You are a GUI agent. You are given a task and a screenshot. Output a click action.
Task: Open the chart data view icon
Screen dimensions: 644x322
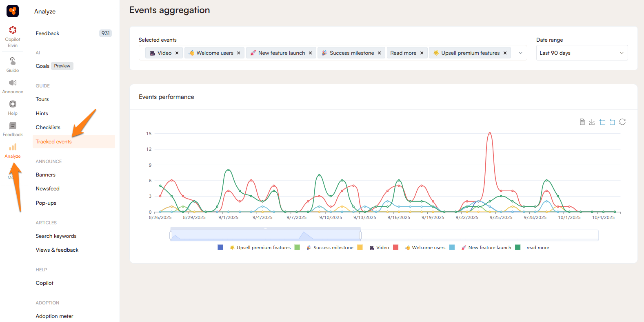pos(582,122)
